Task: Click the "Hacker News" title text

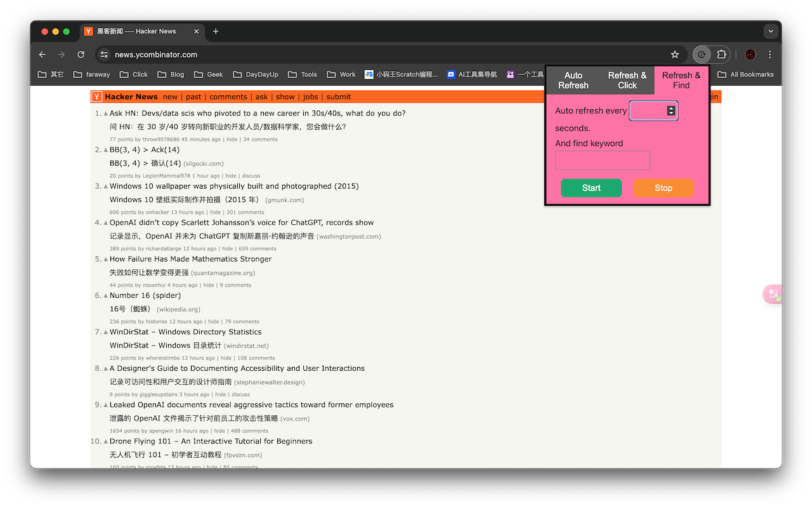Action: coord(131,97)
